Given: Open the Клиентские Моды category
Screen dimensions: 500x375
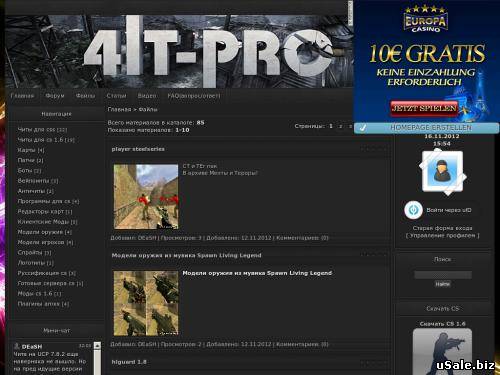Looking at the screenshot, I should (47, 222).
